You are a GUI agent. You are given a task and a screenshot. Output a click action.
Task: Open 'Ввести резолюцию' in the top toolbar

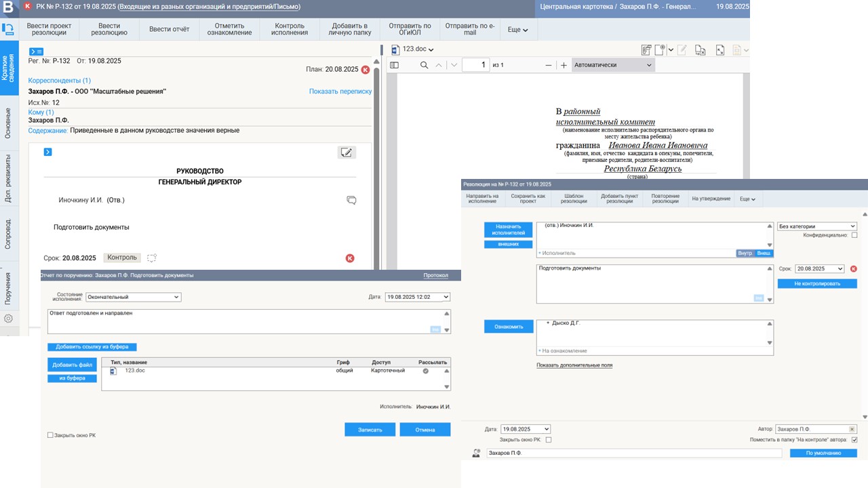[109, 29]
